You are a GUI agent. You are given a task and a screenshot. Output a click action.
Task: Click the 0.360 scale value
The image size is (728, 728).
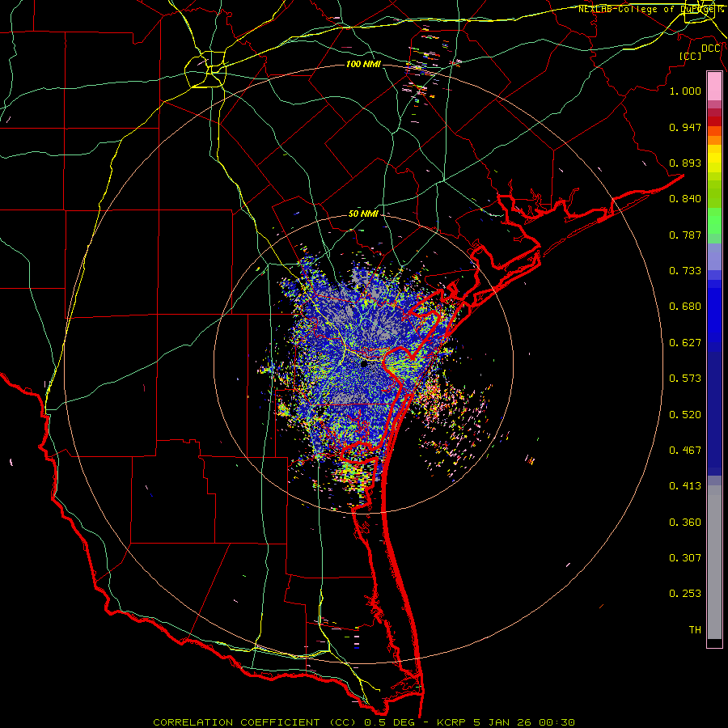pos(685,523)
